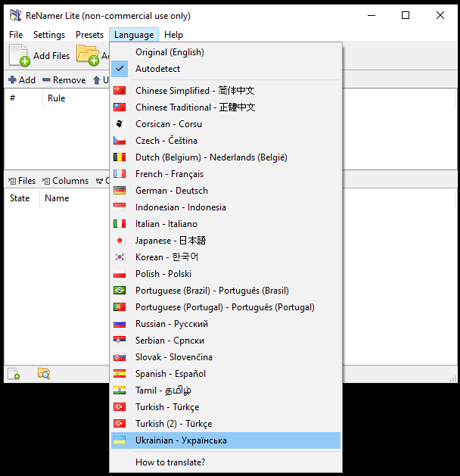Click the Up arrow icon for rules
This screenshot has height=476, width=460.
[x=97, y=80]
